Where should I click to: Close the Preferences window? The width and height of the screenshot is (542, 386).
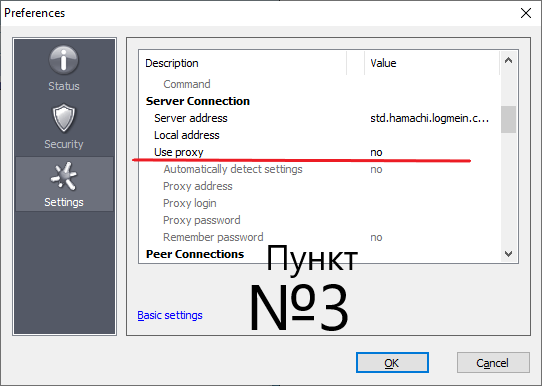point(526,13)
